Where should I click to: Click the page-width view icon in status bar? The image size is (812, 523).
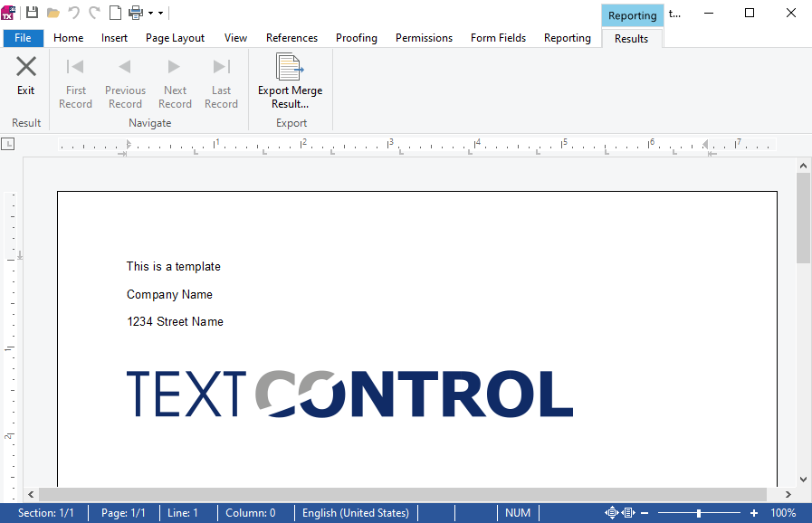pos(628,513)
